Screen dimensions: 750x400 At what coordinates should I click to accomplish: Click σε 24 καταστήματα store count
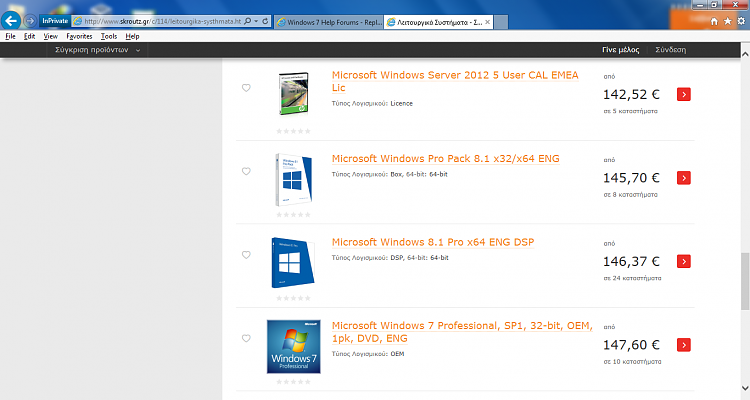point(632,278)
